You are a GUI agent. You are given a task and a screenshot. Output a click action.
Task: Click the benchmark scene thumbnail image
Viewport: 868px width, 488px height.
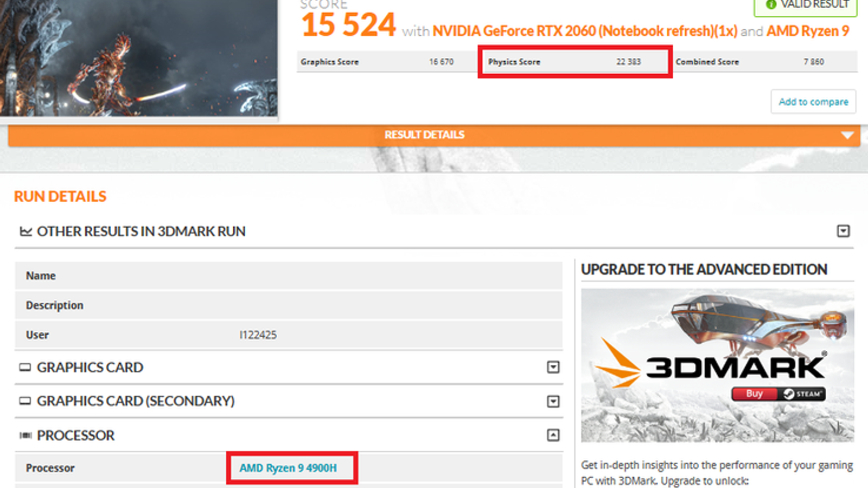[x=138, y=57]
